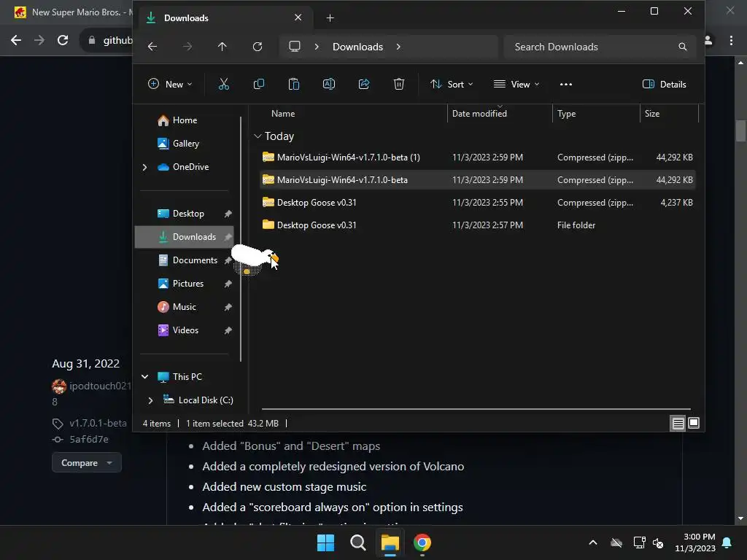Open the View dropdown menu
The height and width of the screenshot is (560, 747).
click(516, 85)
